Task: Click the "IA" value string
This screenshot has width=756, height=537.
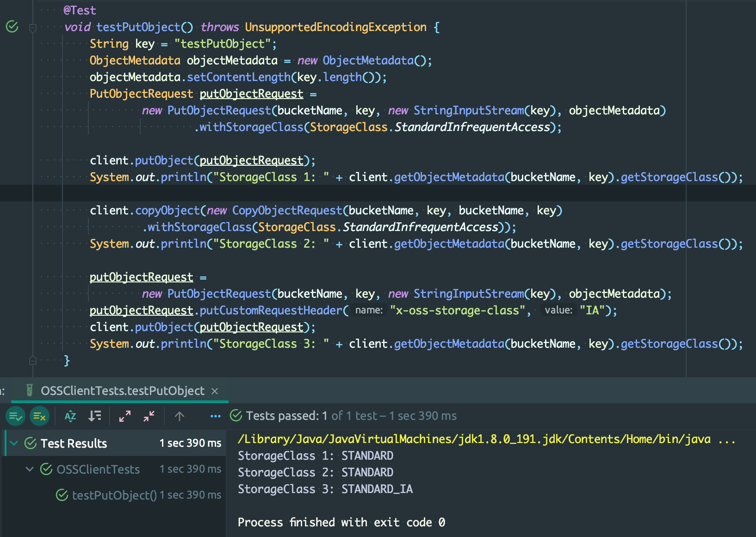Action: 593,310
